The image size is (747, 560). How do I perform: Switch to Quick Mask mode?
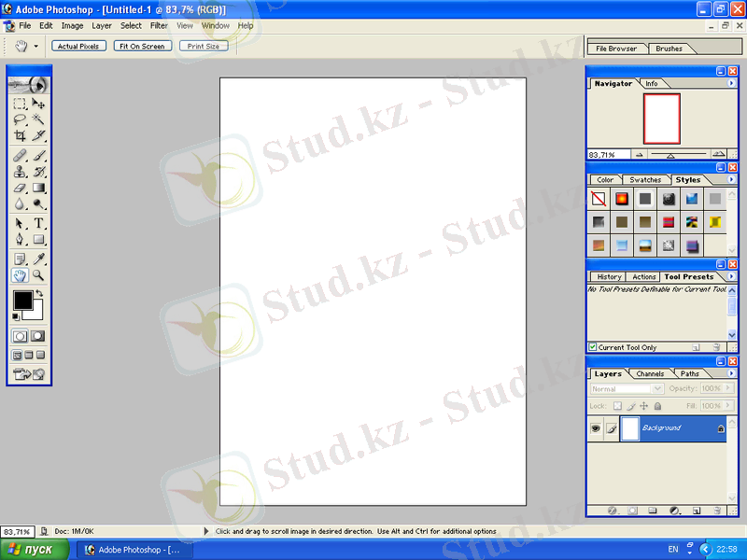coord(38,335)
